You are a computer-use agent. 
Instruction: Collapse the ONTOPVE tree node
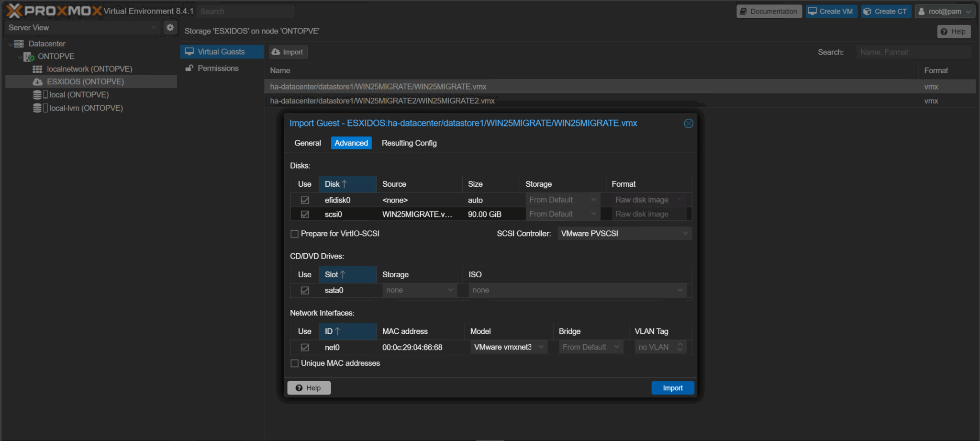coord(20,57)
